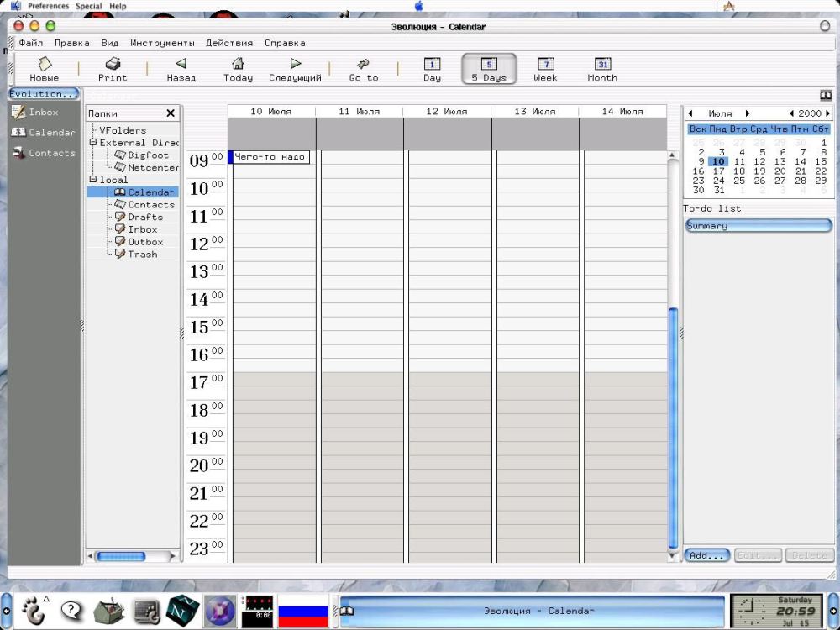Viewport: 840px width, 630px height.
Task: Select the 13 Июля day header
Action: (534, 112)
